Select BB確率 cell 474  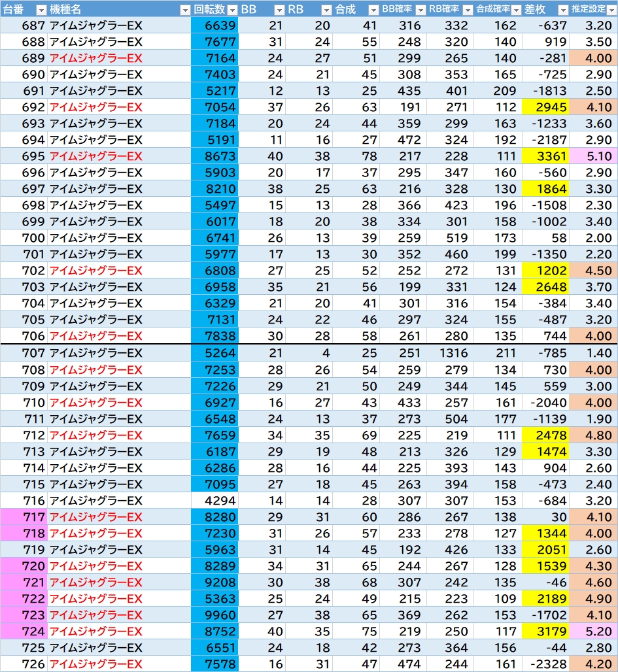[403, 664]
